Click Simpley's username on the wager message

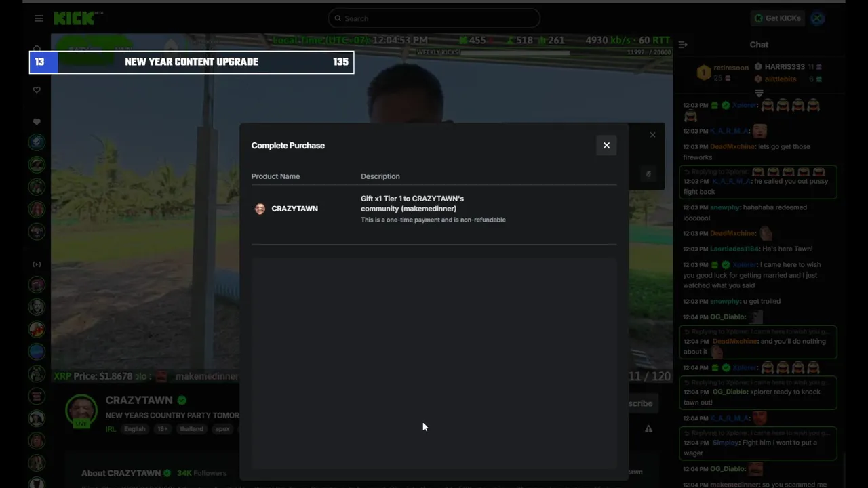(x=726, y=443)
